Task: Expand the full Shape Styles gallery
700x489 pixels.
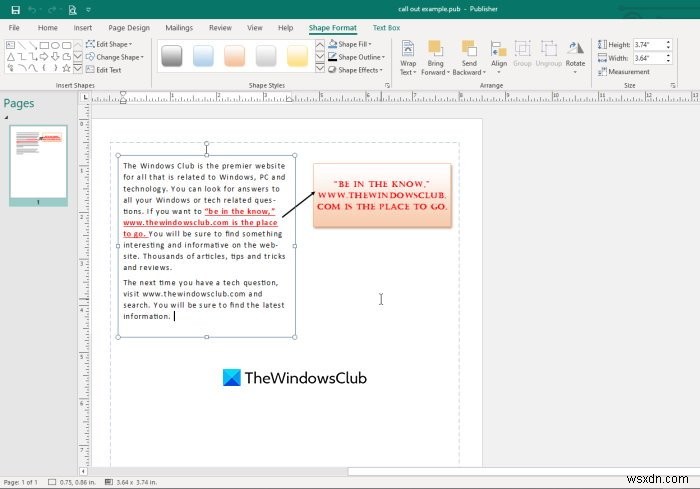Action: (320, 68)
